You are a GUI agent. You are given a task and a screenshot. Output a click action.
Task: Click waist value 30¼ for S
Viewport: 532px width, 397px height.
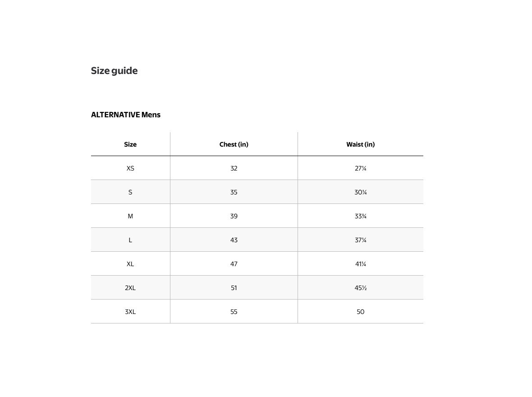tap(360, 192)
